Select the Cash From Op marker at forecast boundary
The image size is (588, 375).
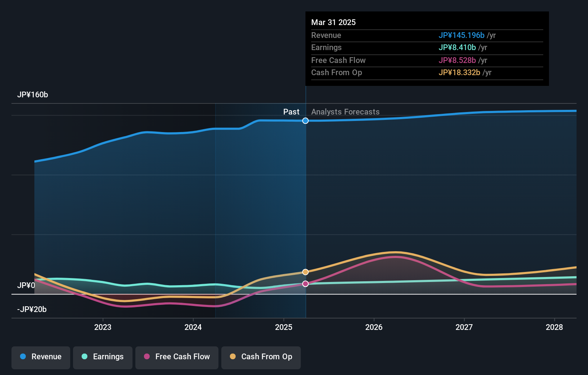pos(305,272)
